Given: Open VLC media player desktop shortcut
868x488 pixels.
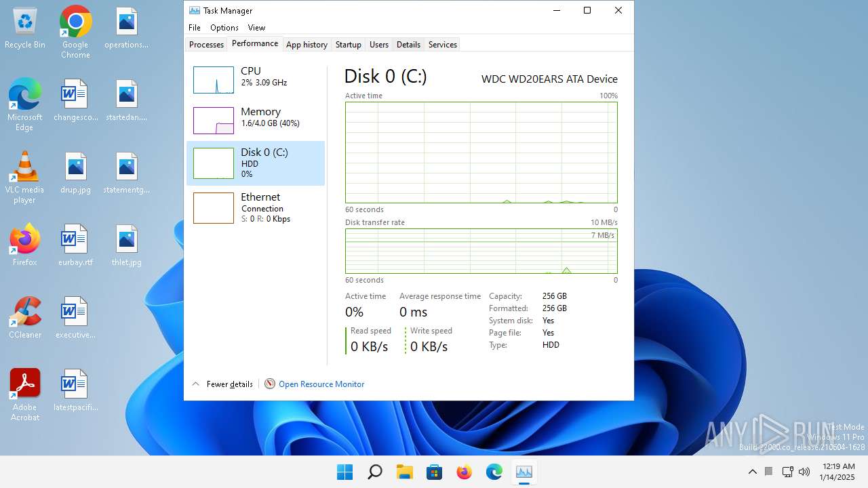Looking at the screenshot, I should click(25, 178).
